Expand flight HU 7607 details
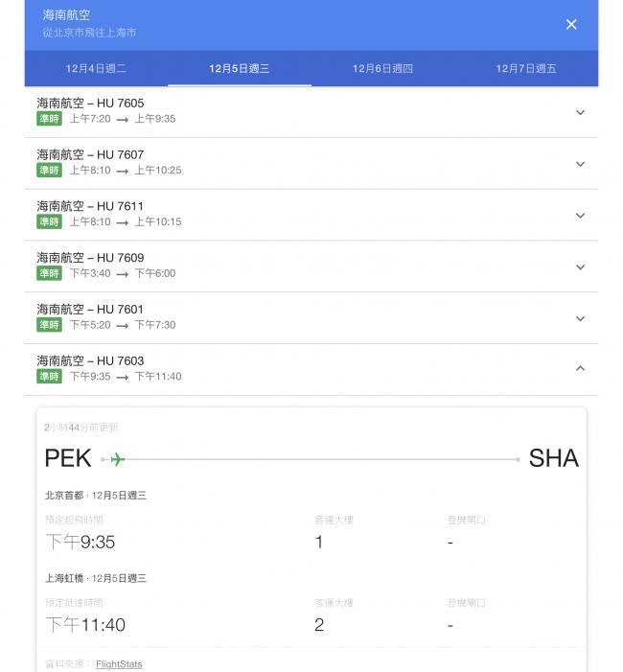The image size is (623, 672). (x=580, y=164)
